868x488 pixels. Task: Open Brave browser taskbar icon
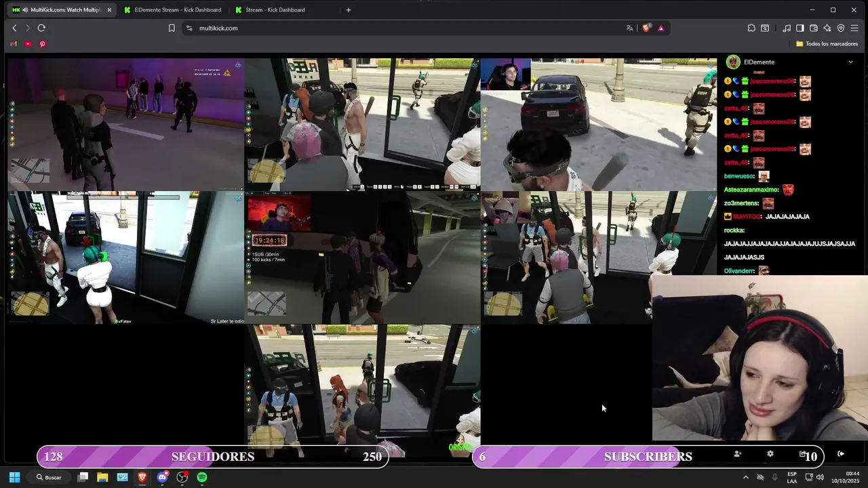(142, 477)
